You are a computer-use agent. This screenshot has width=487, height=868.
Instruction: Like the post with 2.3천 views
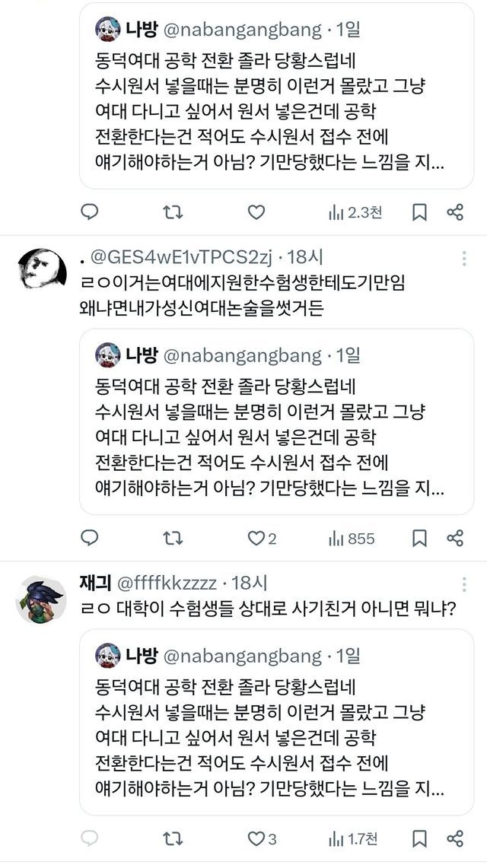pos(257,212)
